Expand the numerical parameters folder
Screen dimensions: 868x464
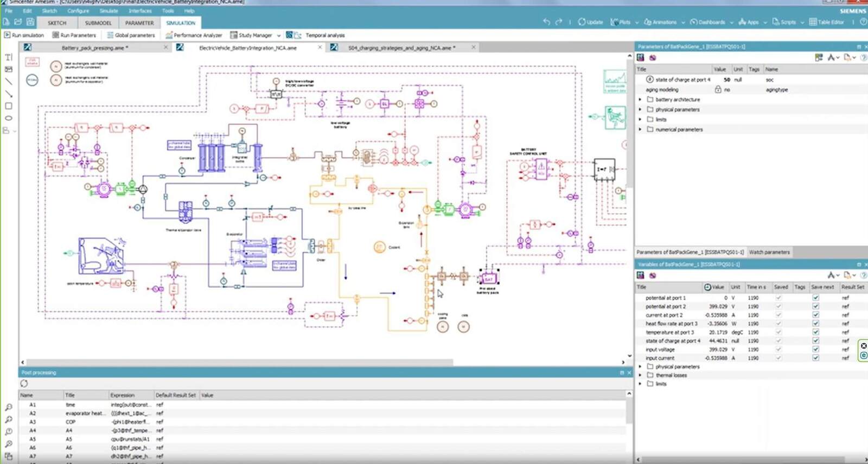click(640, 130)
